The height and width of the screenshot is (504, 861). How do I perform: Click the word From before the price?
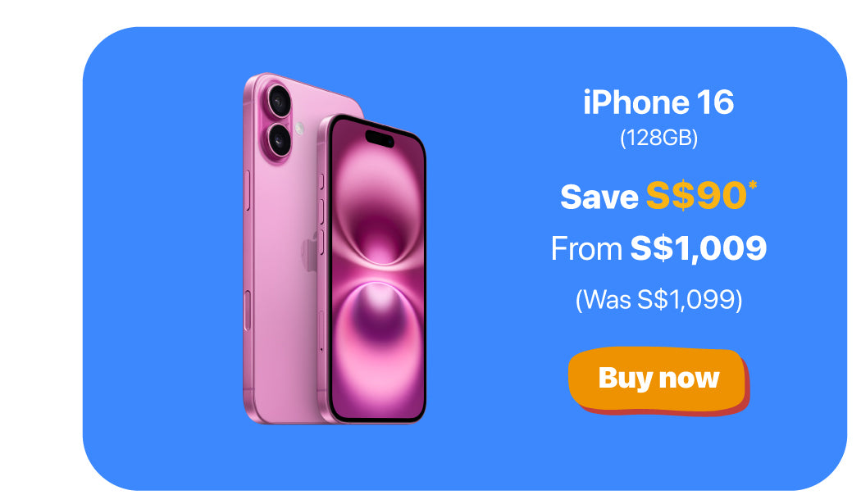[586, 248]
